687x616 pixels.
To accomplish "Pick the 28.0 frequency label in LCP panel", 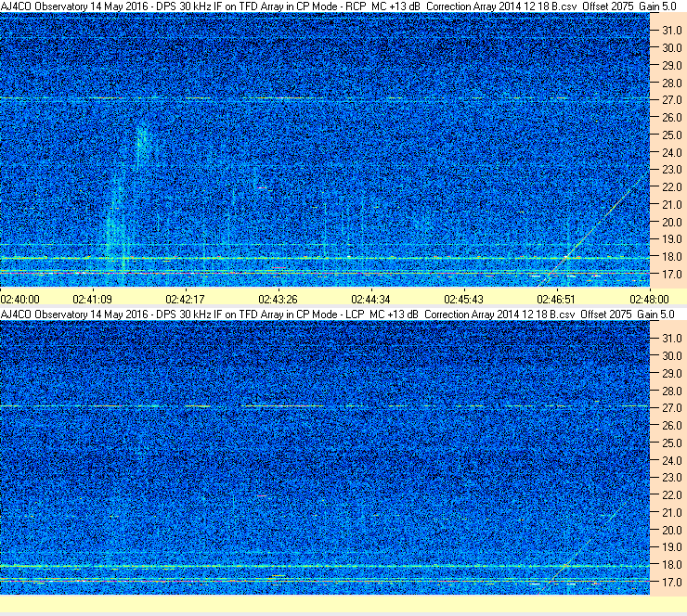I will 671,391.
